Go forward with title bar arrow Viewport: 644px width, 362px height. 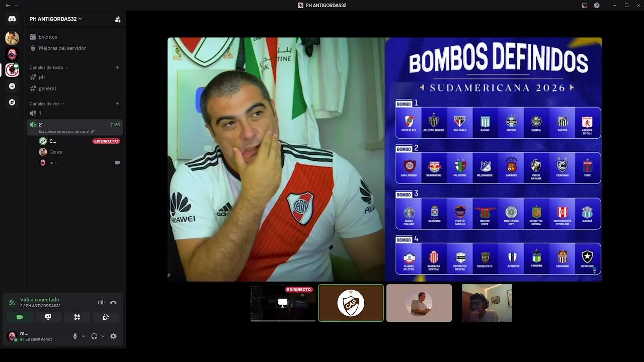coord(16,5)
